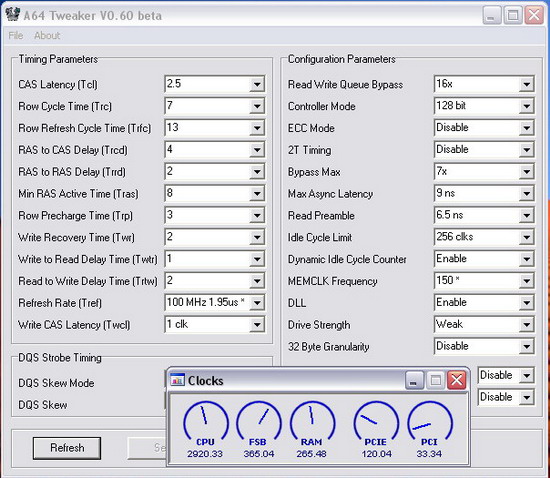Close the A64 Tweaker window
550x478 pixels.
[534, 15]
